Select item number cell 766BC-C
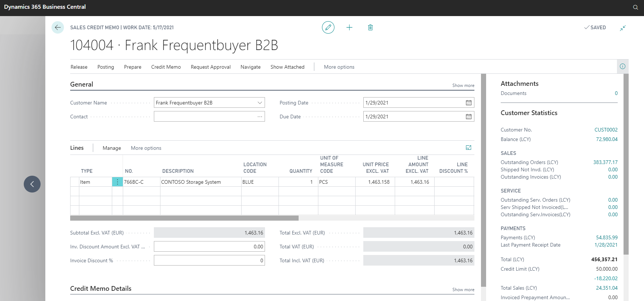The height and width of the screenshot is (301, 644). [141, 182]
